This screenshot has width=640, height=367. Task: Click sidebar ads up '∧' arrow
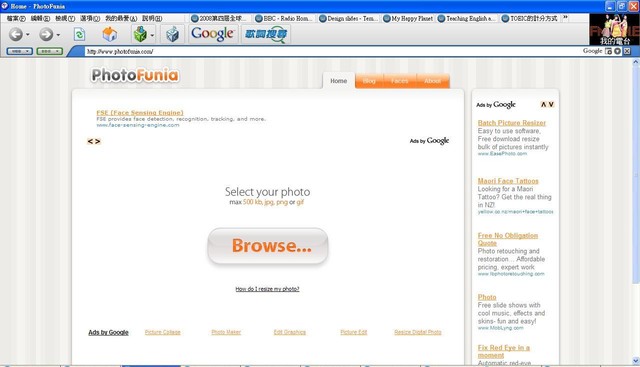(543, 105)
